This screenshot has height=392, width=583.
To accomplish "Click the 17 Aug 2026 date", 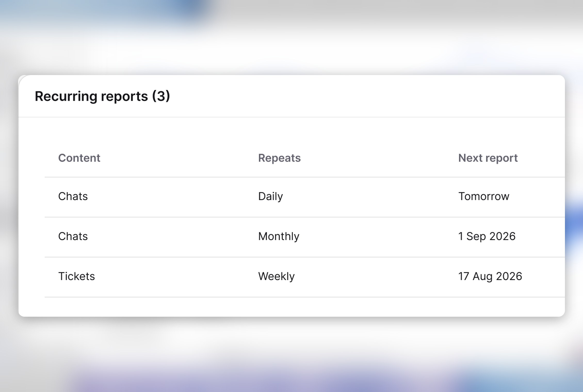I will click(490, 276).
